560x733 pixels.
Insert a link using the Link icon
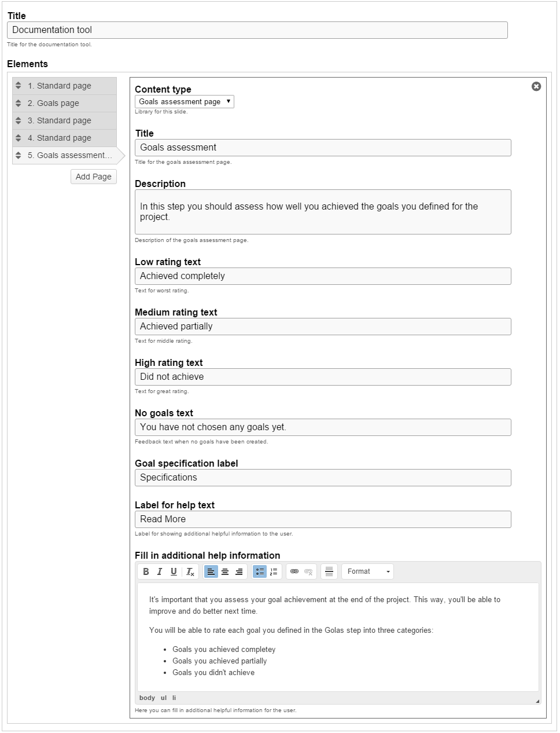[x=294, y=571]
